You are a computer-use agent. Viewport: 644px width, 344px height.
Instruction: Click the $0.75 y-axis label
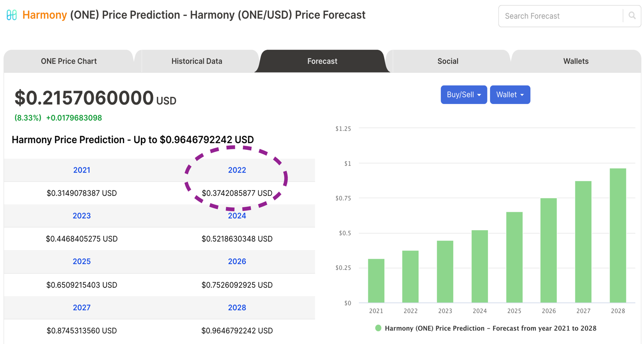(343, 198)
